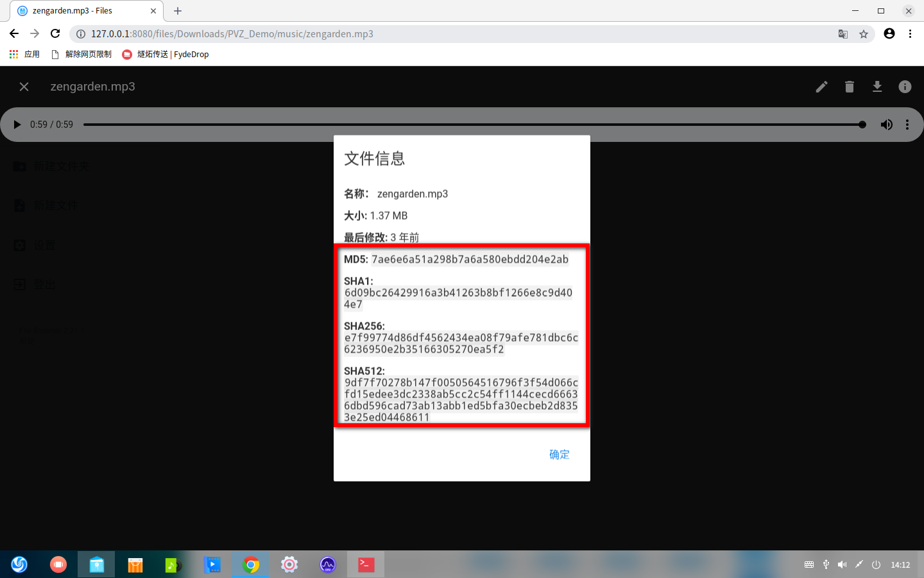Click the SHA512 hash value
The width and height of the screenshot is (924, 578).
click(461, 400)
